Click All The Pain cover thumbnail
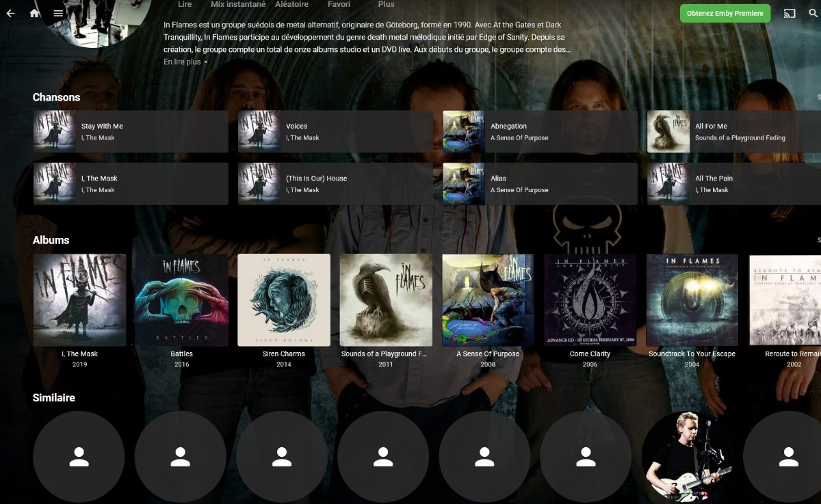The image size is (821, 504). [668, 183]
